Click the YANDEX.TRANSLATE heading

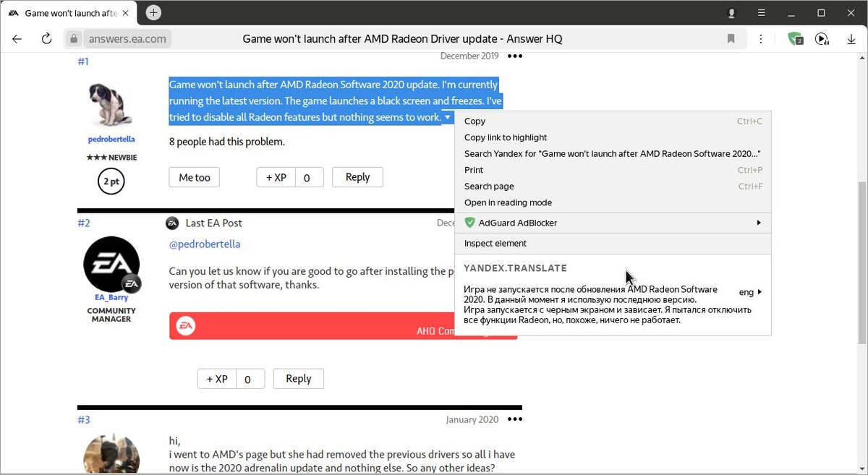[515, 268]
